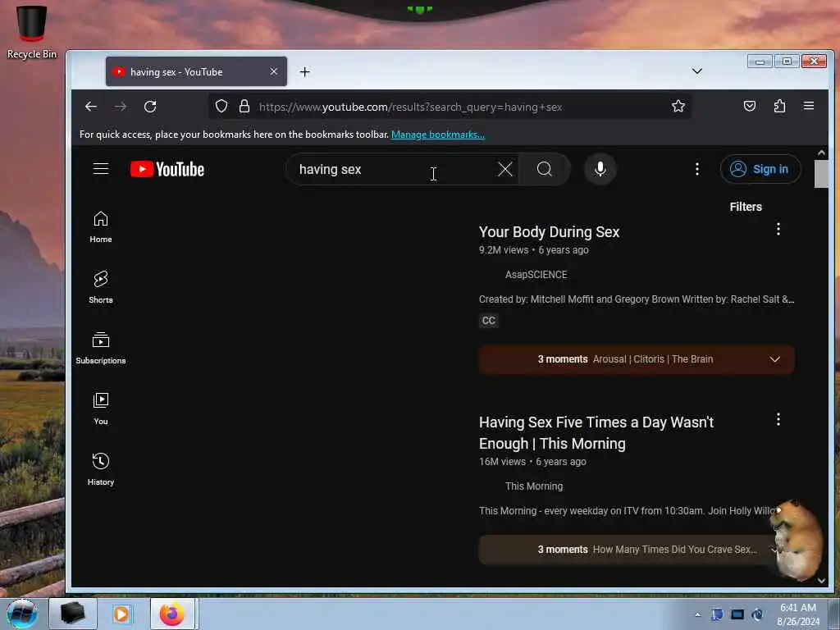Click the scrollbar down arrow
840x630 pixels.
[x=821, y=581]
